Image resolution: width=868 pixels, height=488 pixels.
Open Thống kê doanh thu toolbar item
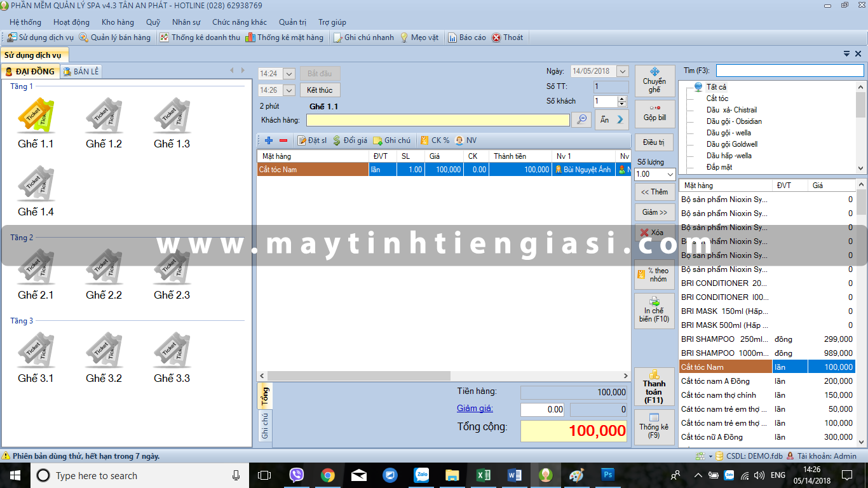tap(200, 37)
